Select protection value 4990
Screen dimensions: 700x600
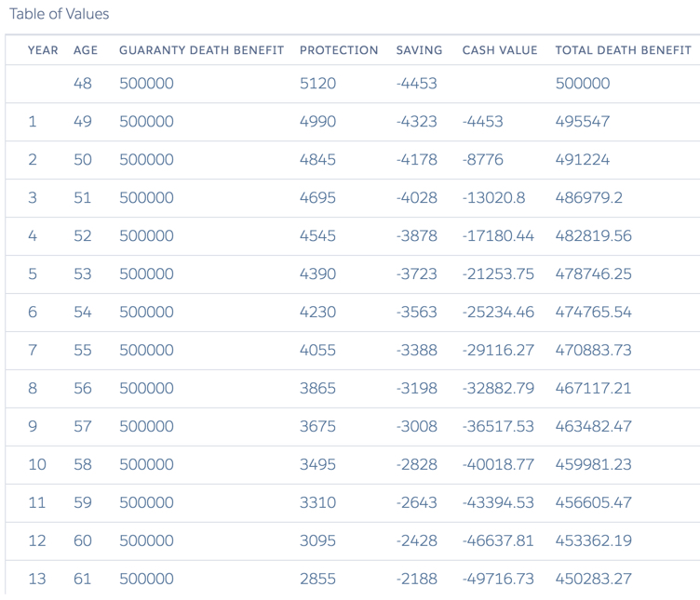click(317, 121)
